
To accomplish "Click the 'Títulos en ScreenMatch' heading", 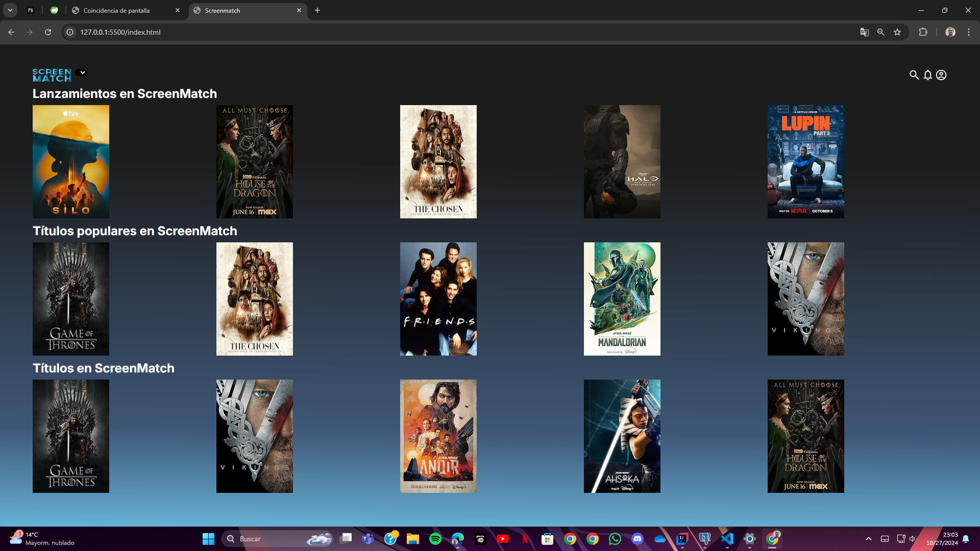I will pyautogui.click(x=104, y=368).
